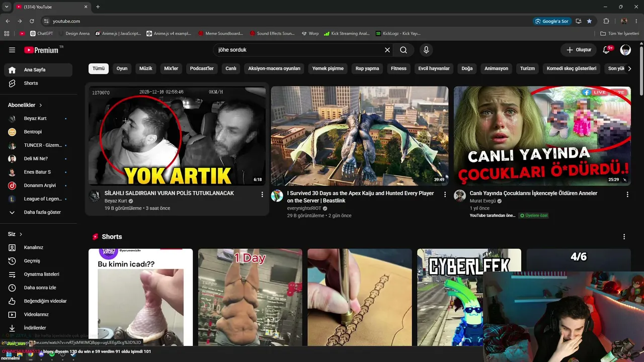This screenshot has height=362, width=644.
Task: Open the 'Bu kimin icadı??' short
Action: point(140,297)
